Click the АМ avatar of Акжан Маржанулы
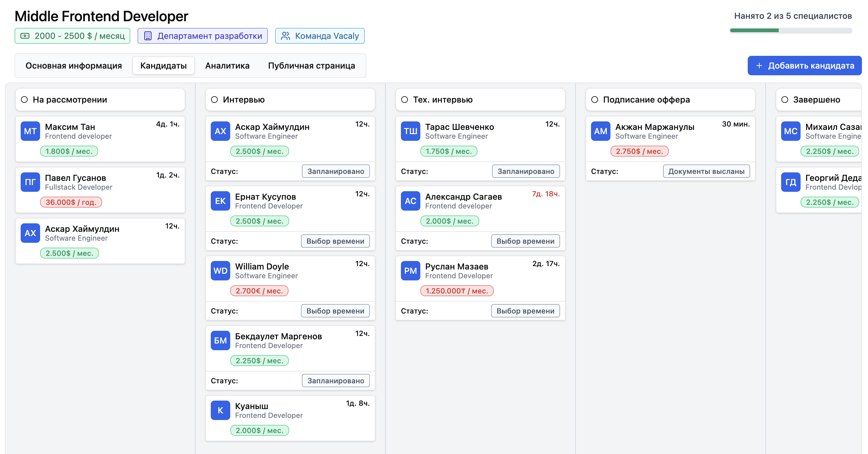The width and height of the screenshot is (868, 454). click(600, 131)
